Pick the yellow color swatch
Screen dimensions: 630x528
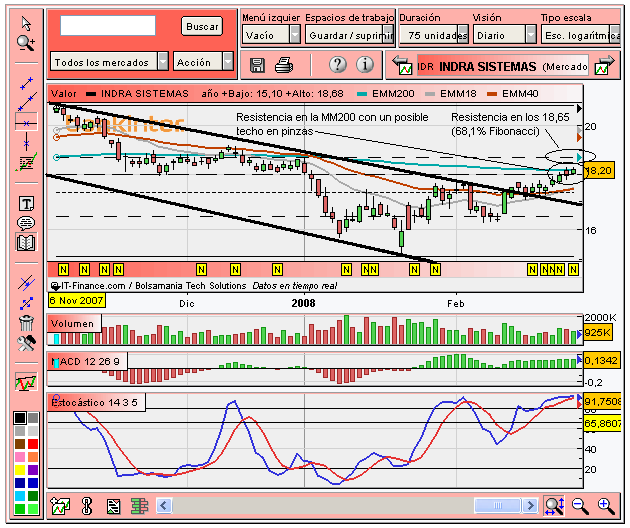click(x=20, y=469)
